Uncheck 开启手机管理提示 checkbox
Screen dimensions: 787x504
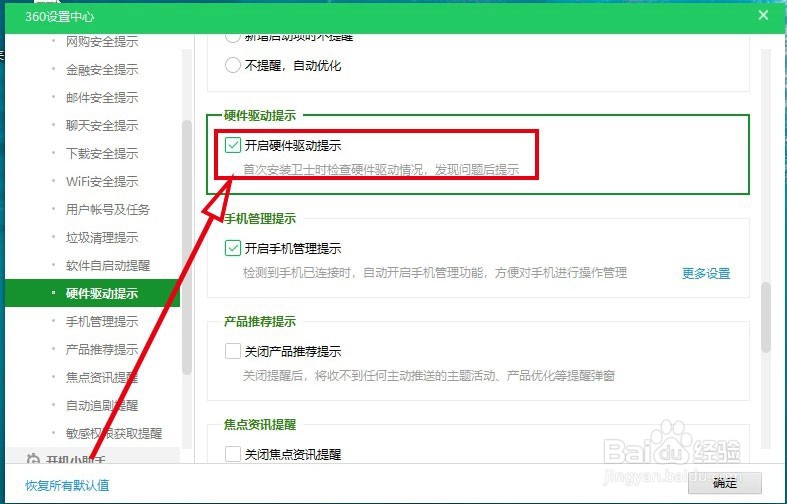pyautogui.click(x=232, y=248)
